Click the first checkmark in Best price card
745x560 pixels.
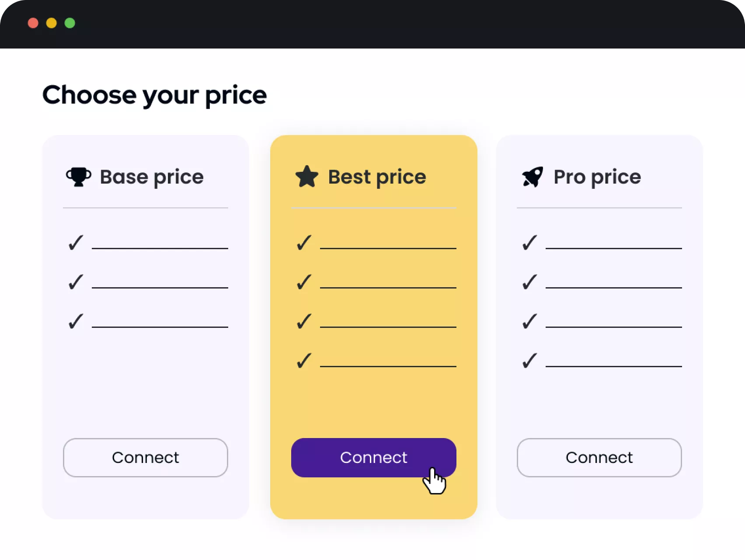pos(304,243)
